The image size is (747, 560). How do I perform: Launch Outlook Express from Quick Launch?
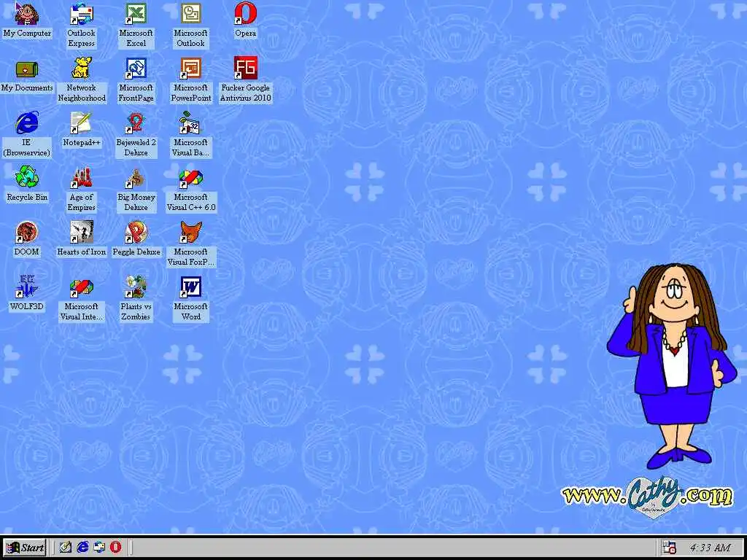[x=99, y=547]
